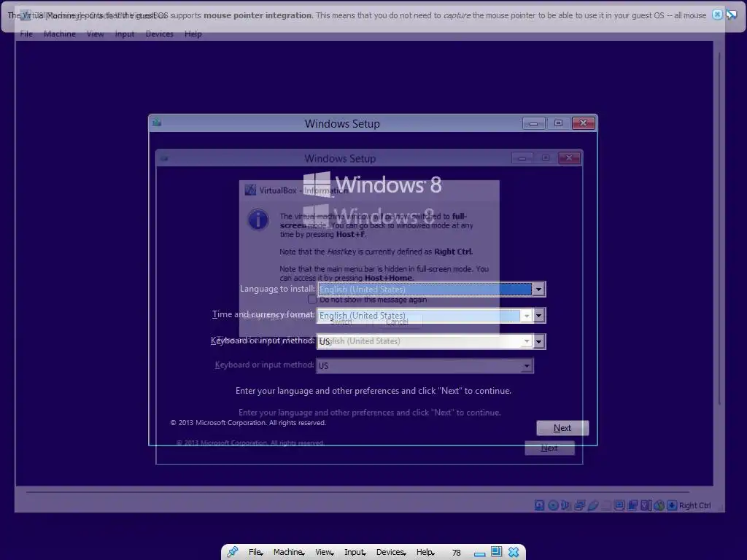This screenshot has width=747, height=560.
Task: Check Do not show this message again
Action: pyautogui.click(x=312, y=300)
